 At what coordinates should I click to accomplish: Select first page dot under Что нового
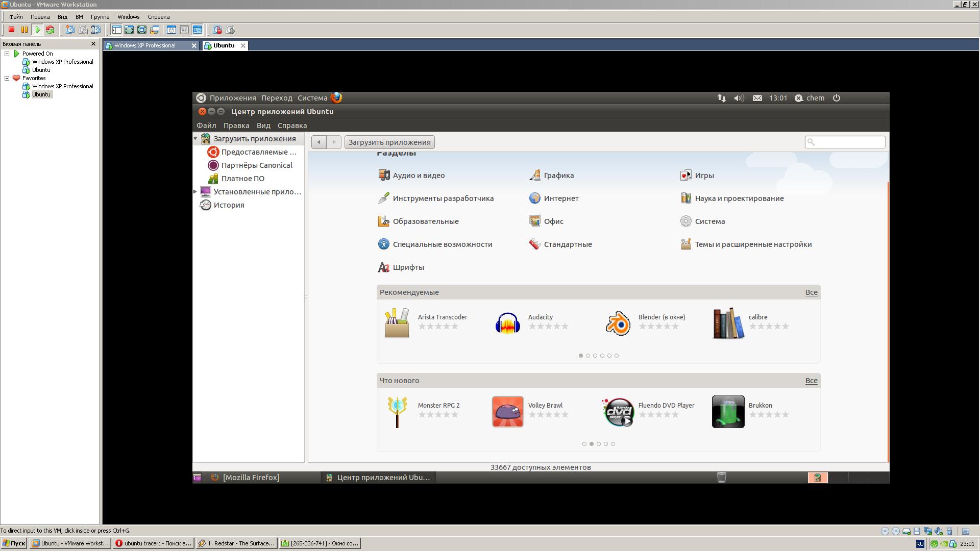point(584,444)
